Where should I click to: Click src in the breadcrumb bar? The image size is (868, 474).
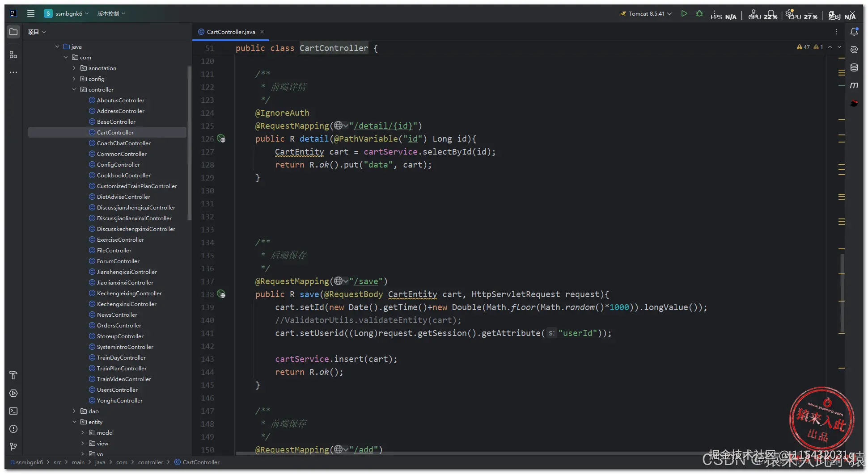[x=57, y=462]
